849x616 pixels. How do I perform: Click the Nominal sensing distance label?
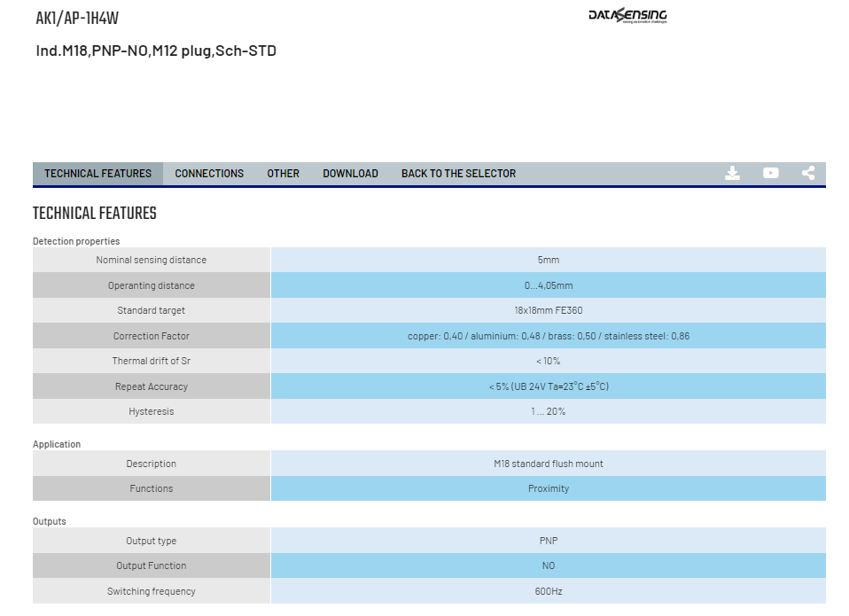pos(151,260)
